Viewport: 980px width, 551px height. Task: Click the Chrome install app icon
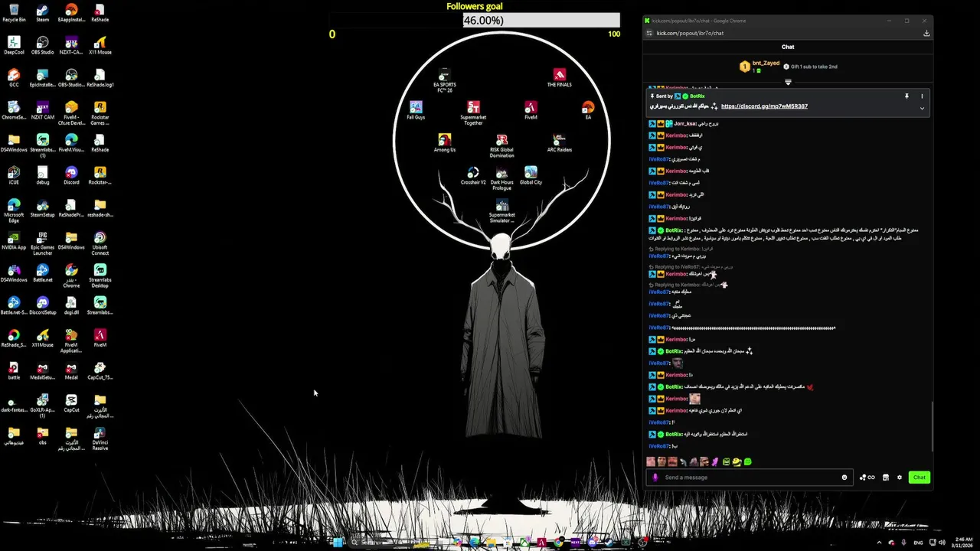pos(926,33)
